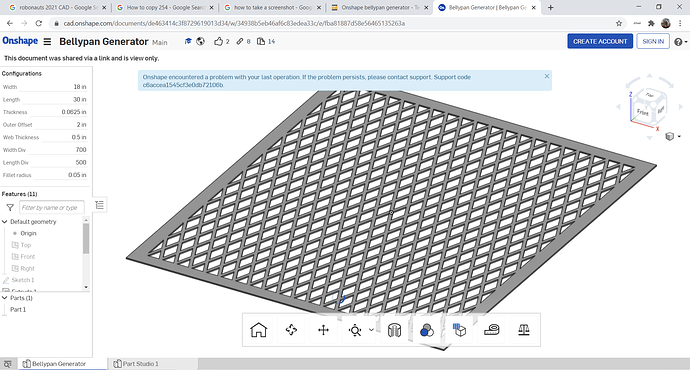The height and width of the screenshot is (370, 690).
Task: Click the Filter by name or type field
Action: click(51, 207)
